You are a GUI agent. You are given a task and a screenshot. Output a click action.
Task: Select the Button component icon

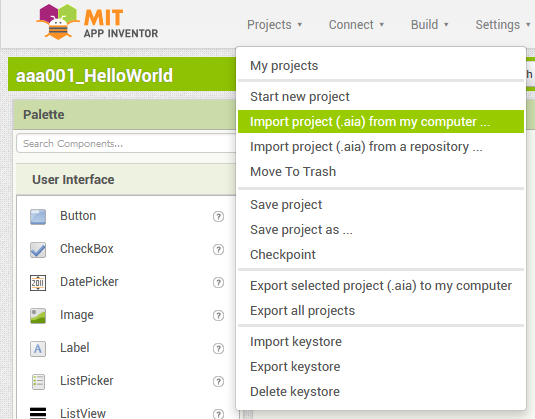tap(38, 217)
